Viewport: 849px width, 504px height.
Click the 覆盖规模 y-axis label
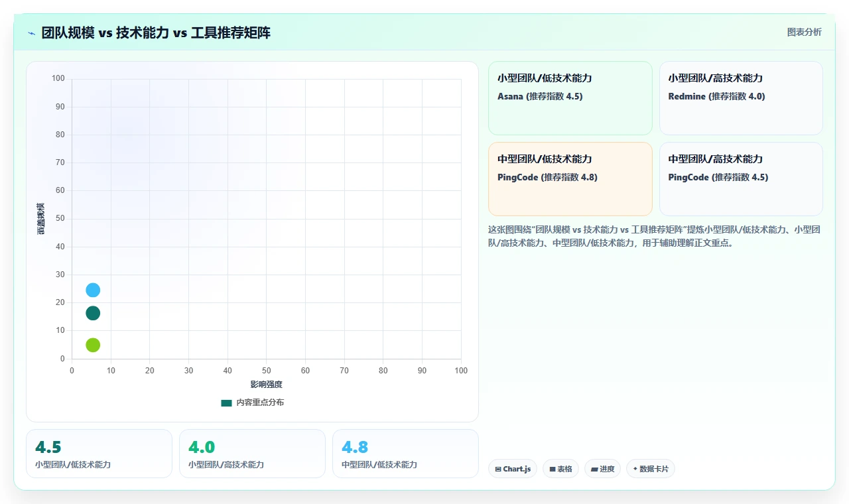[41, 219]
